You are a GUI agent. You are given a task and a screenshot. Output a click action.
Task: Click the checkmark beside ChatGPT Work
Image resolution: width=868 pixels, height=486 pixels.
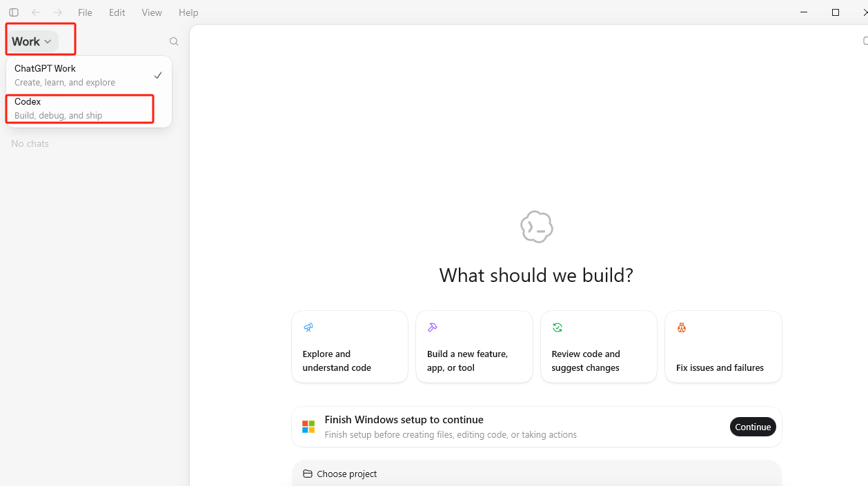(x=158, y=75)
